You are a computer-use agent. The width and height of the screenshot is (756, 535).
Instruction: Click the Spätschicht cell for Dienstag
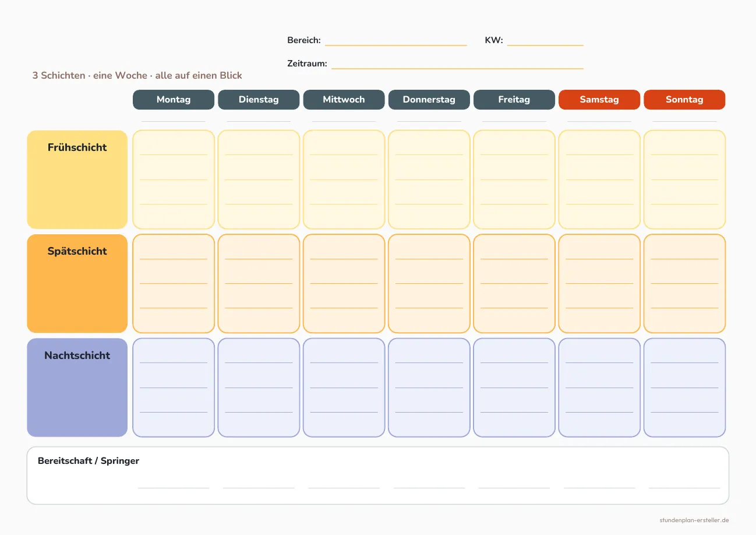[259, 283]
